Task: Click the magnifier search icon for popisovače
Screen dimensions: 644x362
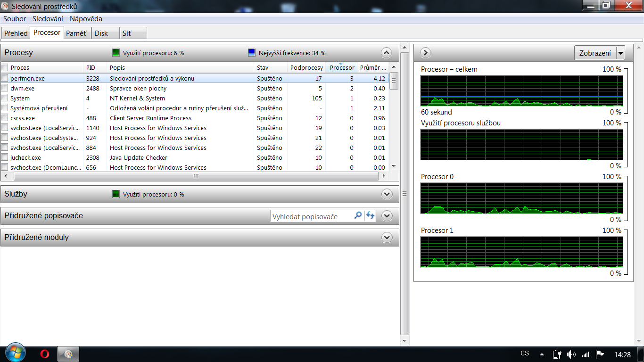Action: coord(358,215)
